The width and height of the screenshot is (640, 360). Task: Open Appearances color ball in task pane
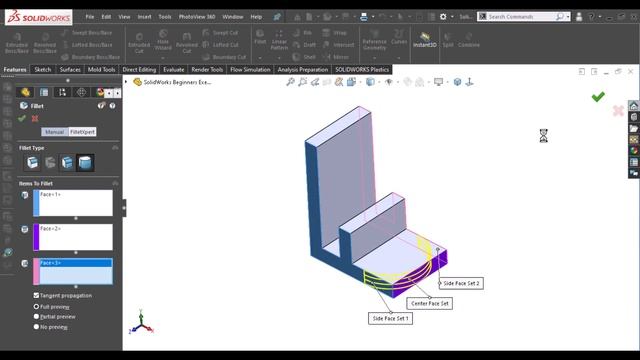coord(633,151)
